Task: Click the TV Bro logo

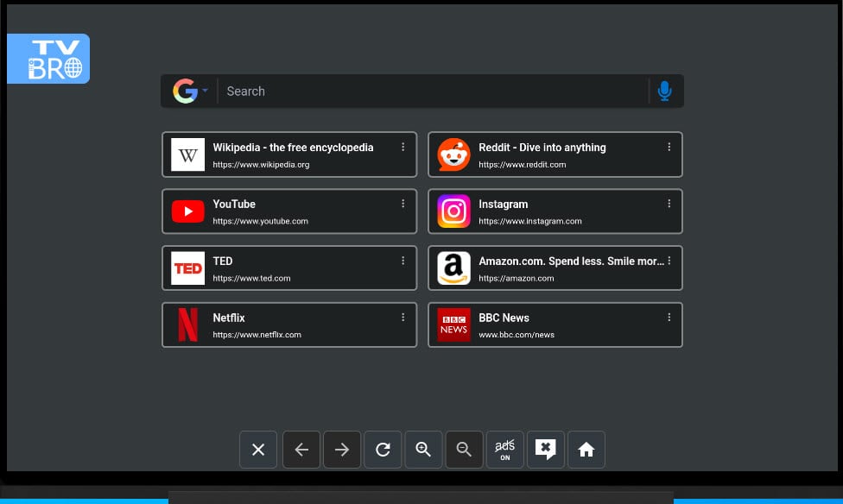Action: coord(48,59)
